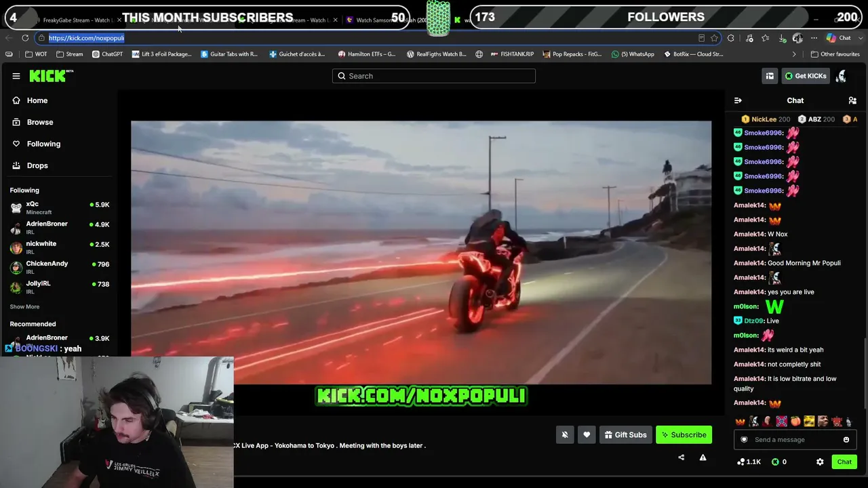Expand the Following list with Show More

click(24, 307)
